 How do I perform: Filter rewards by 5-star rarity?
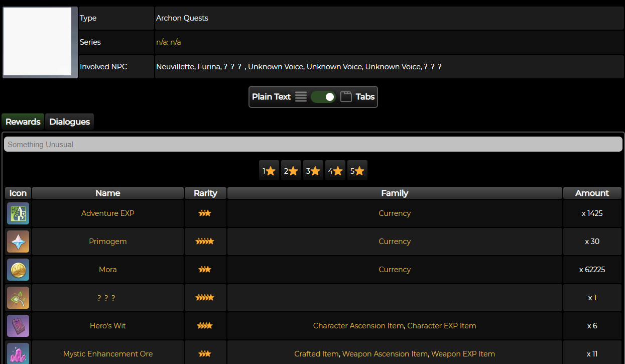tap(357, 171)
